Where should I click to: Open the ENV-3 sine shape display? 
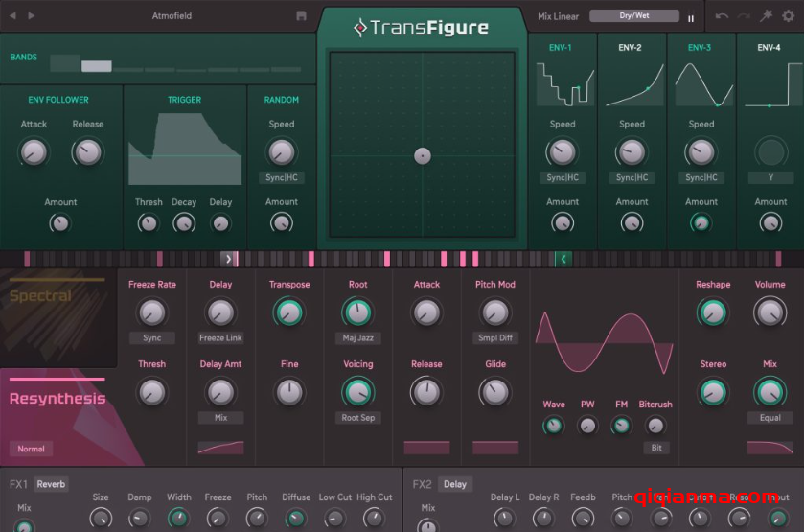[x=704, y=84]
